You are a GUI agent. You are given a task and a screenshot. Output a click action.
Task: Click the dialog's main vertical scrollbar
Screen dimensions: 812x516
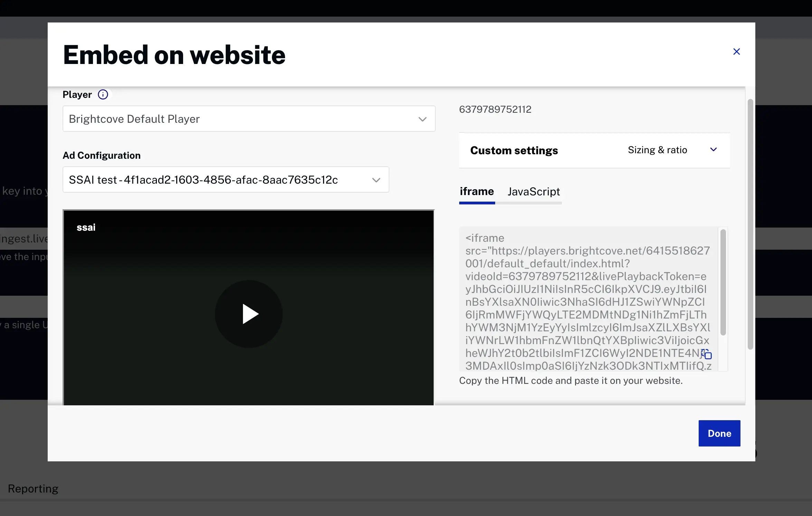coord(750,225)
